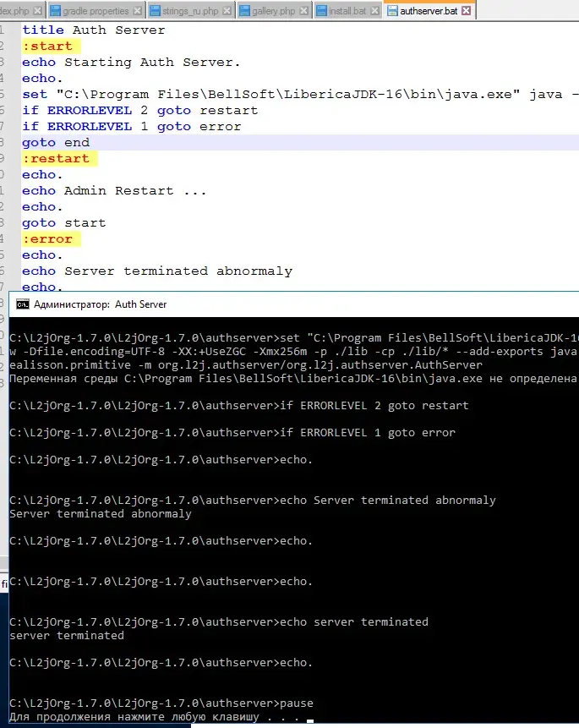Click the Auth Server console title bar
579x728 pixels.
(x=294, y=304)
